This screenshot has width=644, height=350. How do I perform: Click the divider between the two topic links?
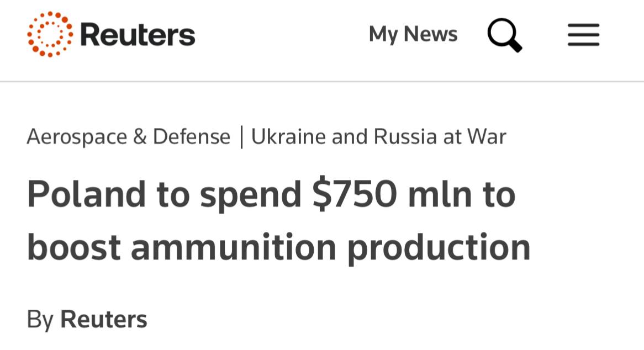(x=241, y=137)
